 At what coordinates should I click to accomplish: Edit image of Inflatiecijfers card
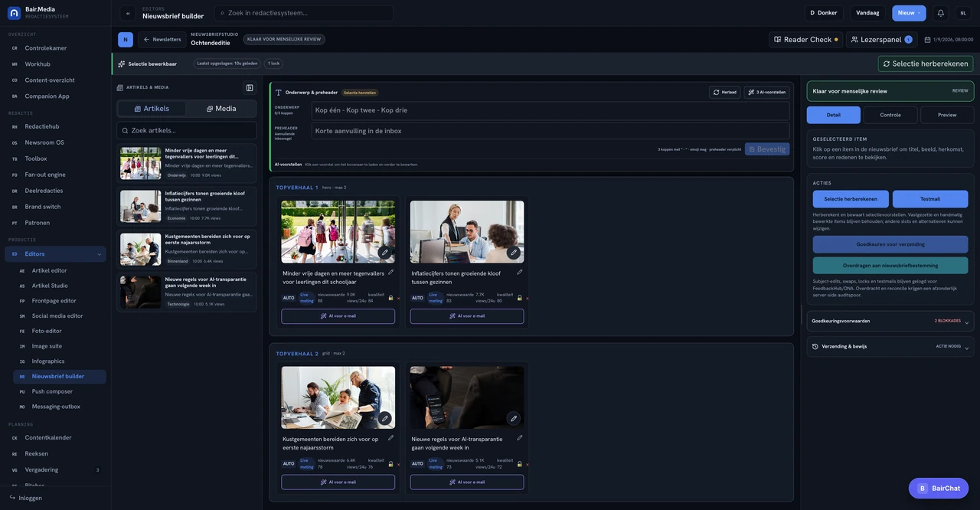click(x=514, y=253)
